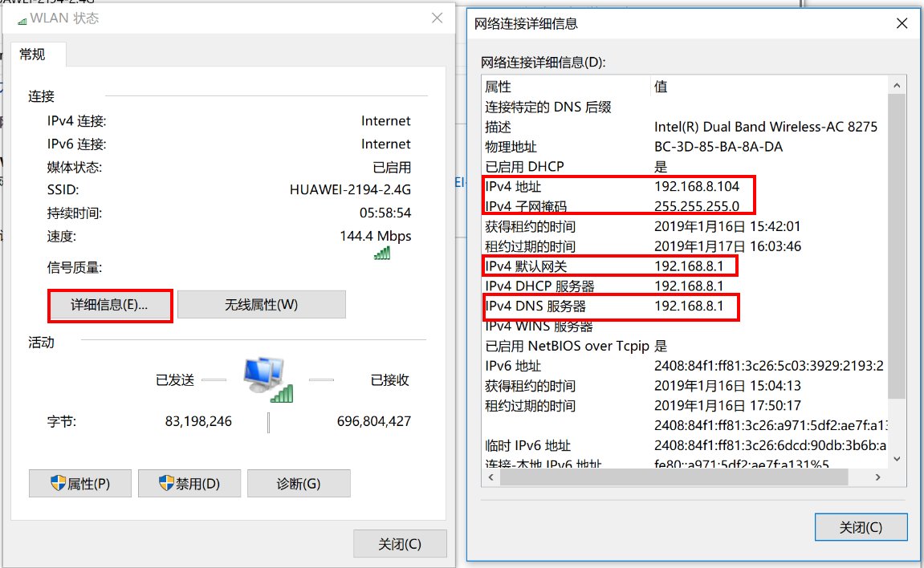
Task: Open 详细信息(E)... network details
Action: tap(110, 305)
